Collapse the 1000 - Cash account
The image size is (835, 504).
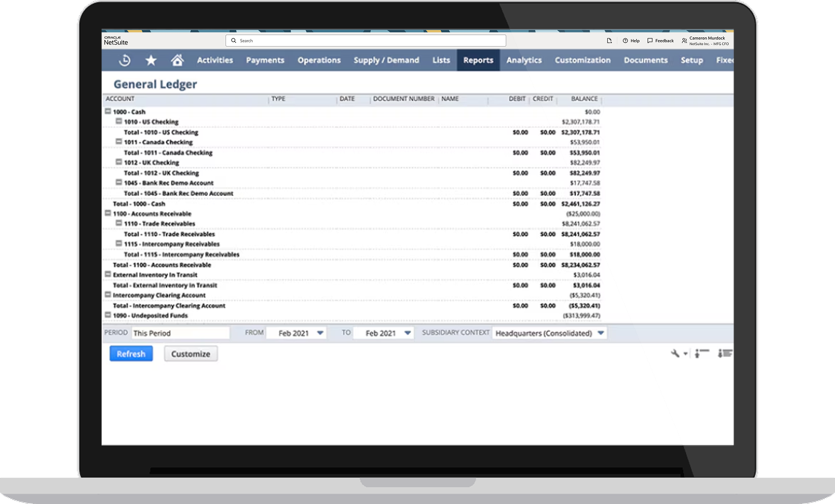tap(108, 111)
